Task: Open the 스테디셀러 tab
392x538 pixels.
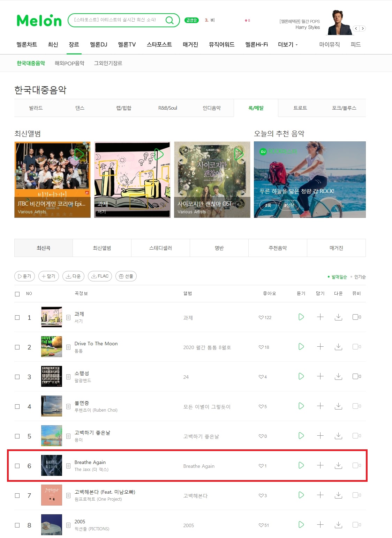Action: 160,248
